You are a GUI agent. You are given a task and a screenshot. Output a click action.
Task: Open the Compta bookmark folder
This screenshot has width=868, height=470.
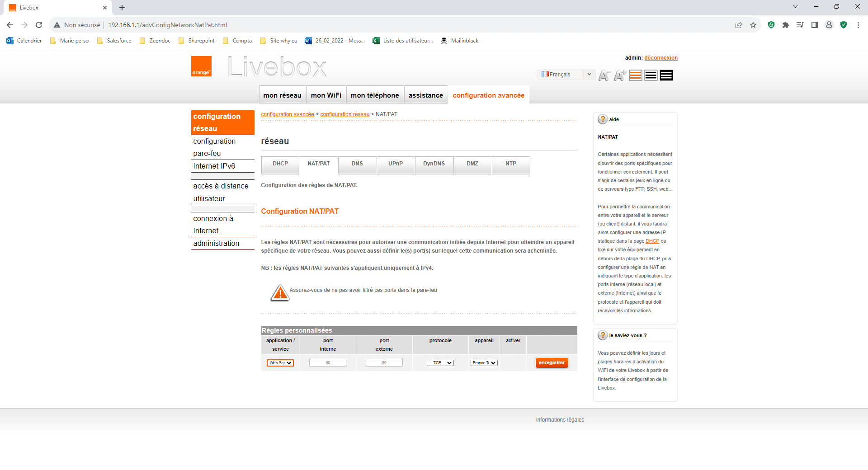237,41
